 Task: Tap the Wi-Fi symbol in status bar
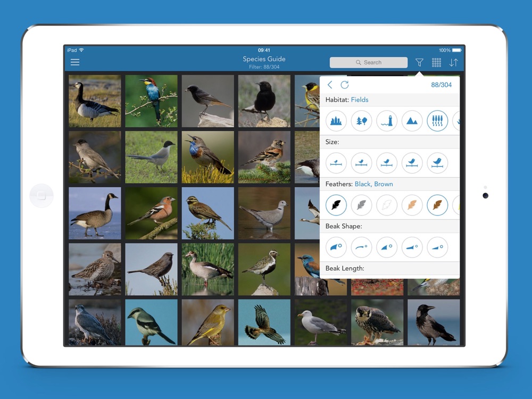click(81, 50)
